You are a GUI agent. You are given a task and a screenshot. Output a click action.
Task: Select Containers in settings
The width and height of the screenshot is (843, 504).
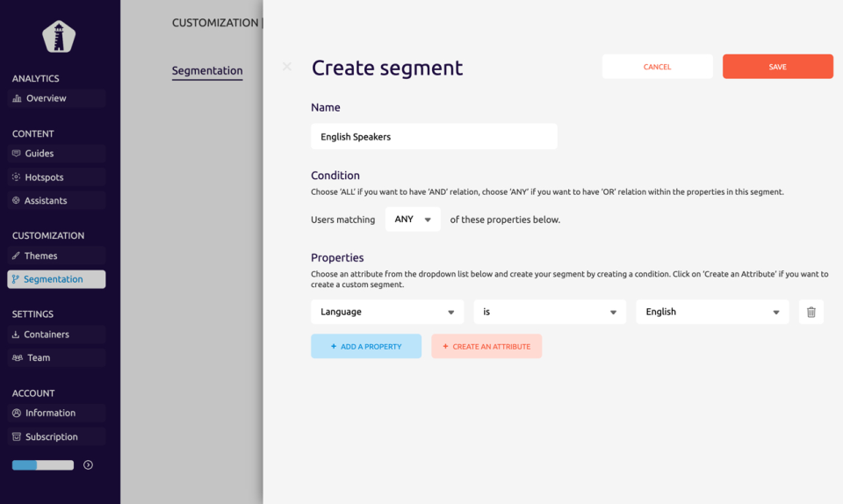click(x=47, y=335)
